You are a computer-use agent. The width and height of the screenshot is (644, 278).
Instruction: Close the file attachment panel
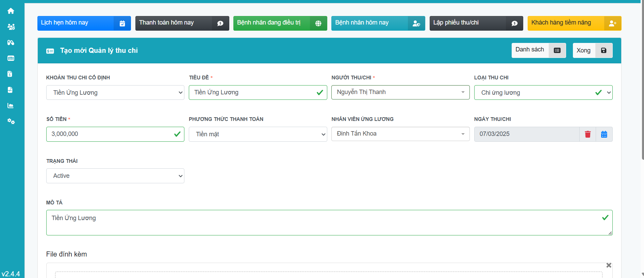609,265
